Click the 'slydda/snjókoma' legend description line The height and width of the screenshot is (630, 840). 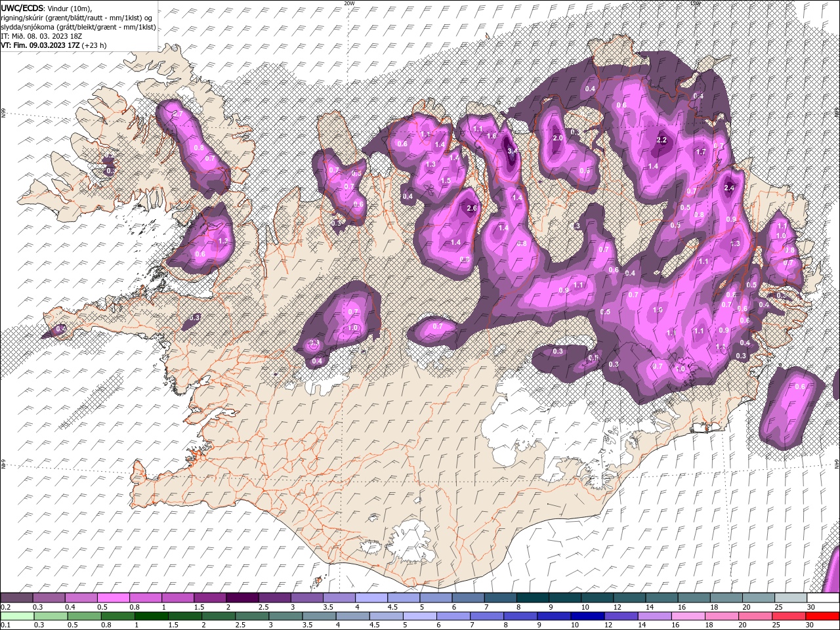pos(78,27)
